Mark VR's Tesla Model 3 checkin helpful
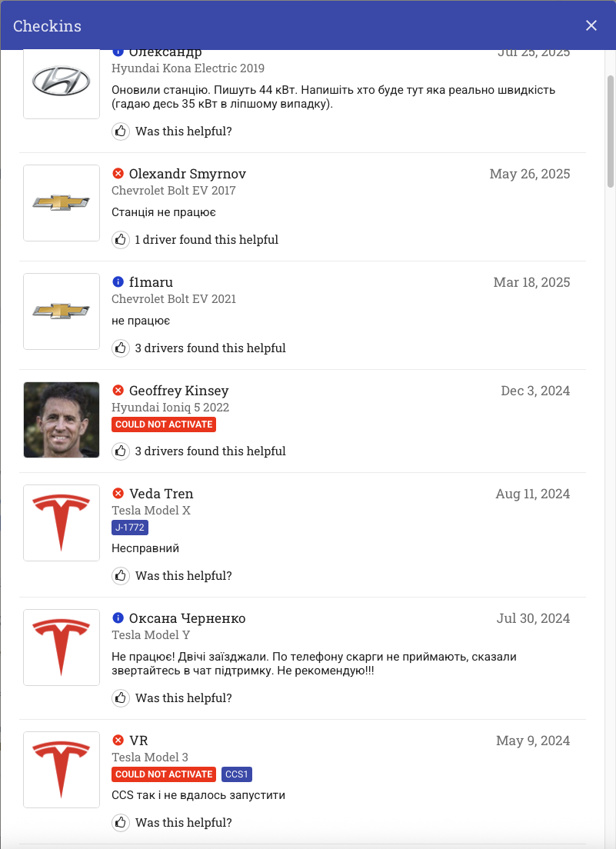Viewport: 616px width, 849px height. (x=121, y=823)
